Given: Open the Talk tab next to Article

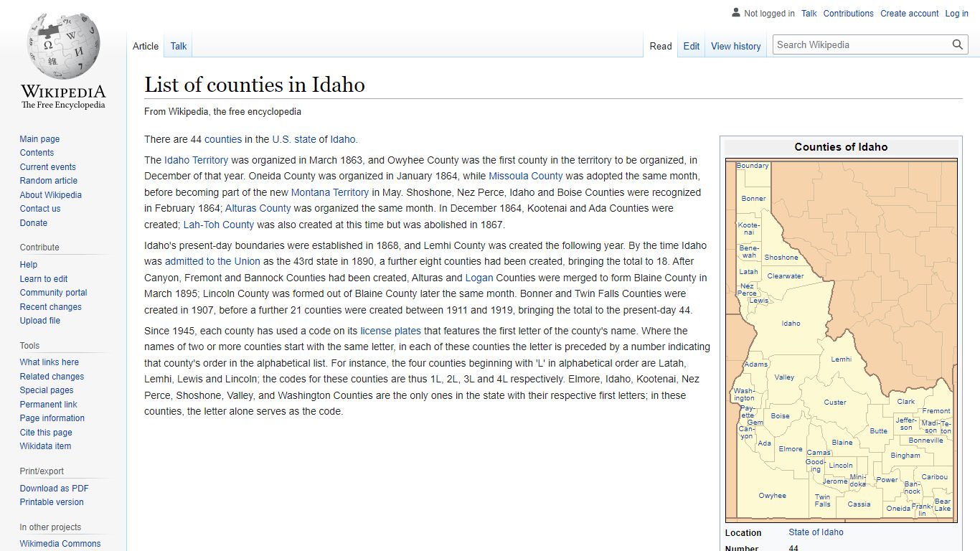Looking at the screenshot, I should click(179, 46).
